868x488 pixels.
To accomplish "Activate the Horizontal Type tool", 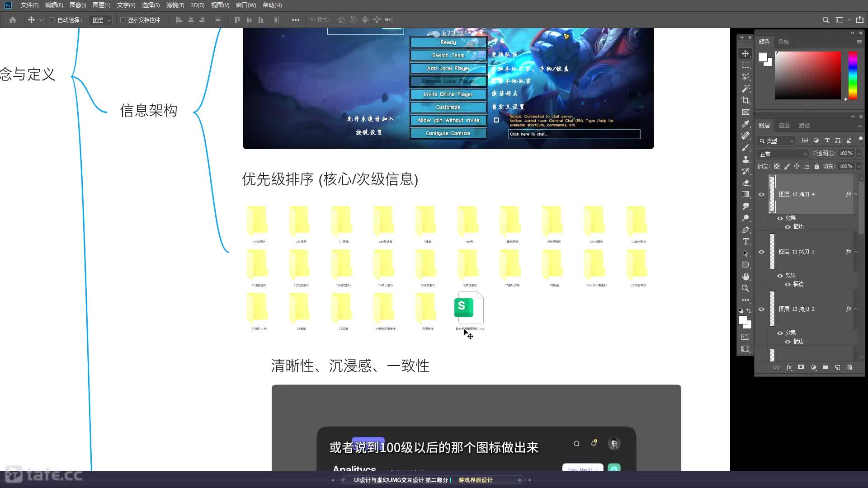I will pos(745,241).
